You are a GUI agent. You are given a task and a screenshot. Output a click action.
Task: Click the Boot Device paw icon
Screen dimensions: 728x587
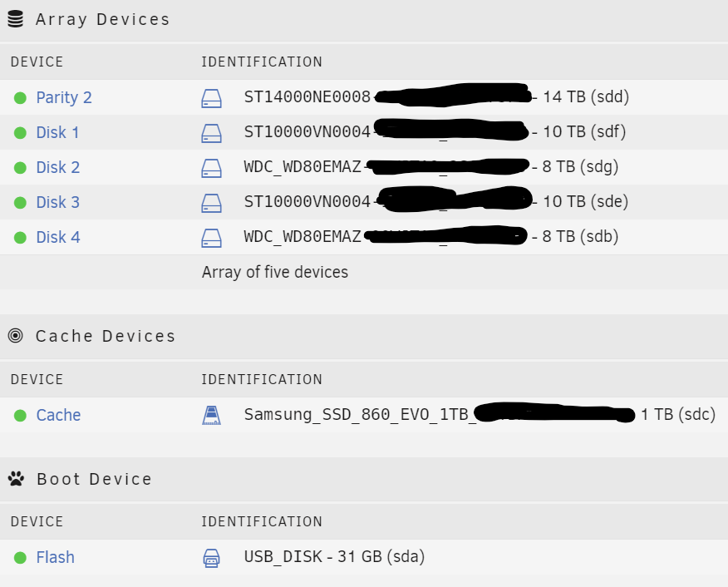click(x=16, y=478)
